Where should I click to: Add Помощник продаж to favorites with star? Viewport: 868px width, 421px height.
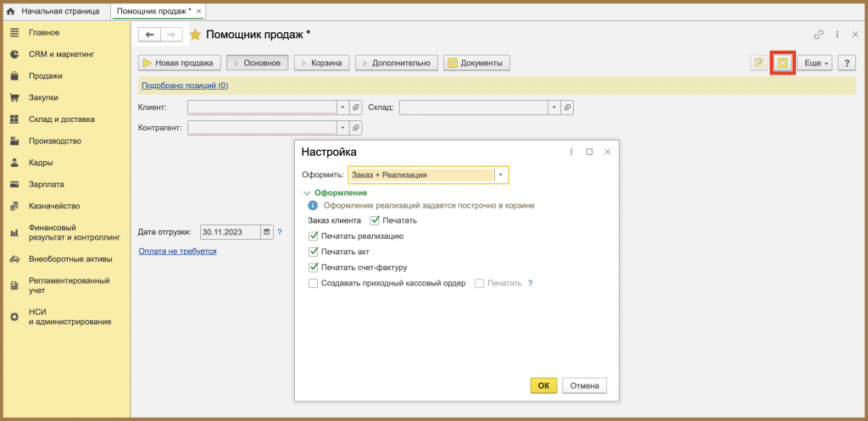(x=195, y=34)
